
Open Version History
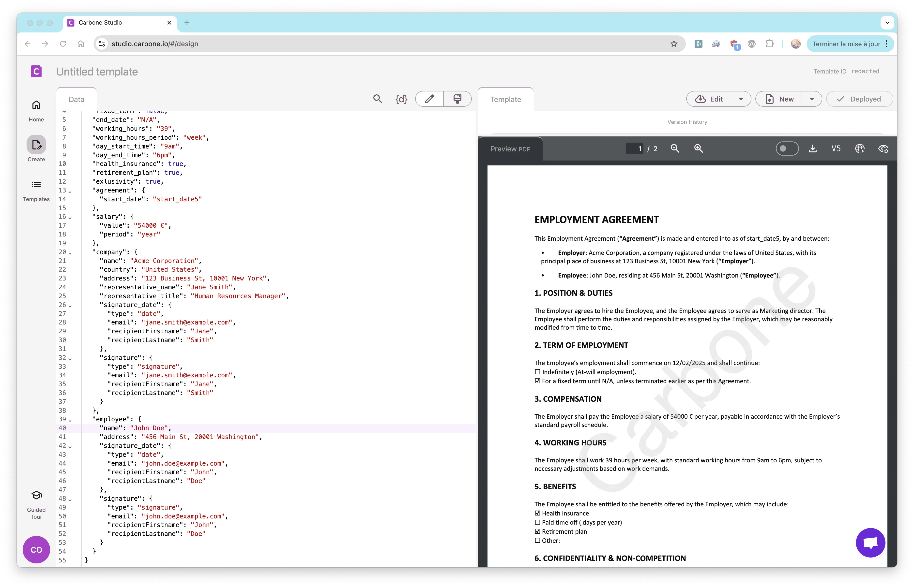[687, 122]
